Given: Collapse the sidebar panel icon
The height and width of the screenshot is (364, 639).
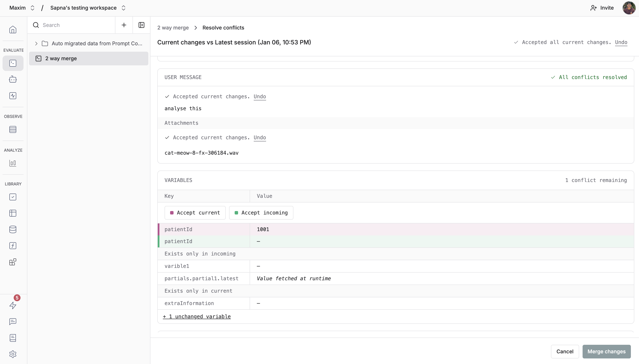Looking at the screenshot, I should pyautogui.click(x=141, y=25).
